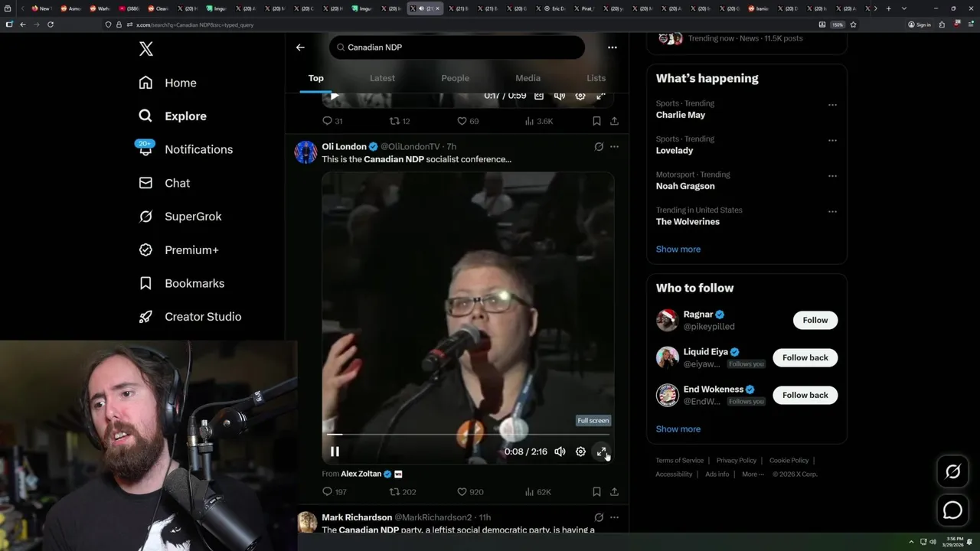Follow back End Wokeness
The image size is (980, 551).
805,395
